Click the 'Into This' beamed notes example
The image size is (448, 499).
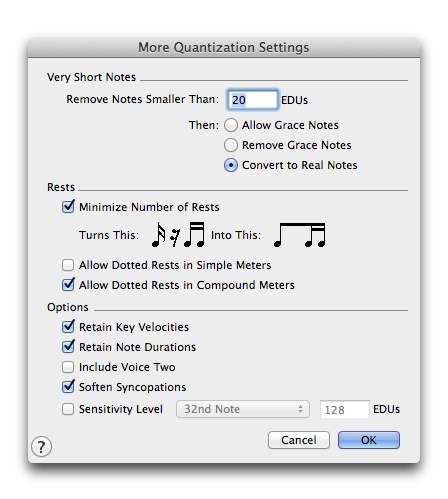(x=300, y=235)
